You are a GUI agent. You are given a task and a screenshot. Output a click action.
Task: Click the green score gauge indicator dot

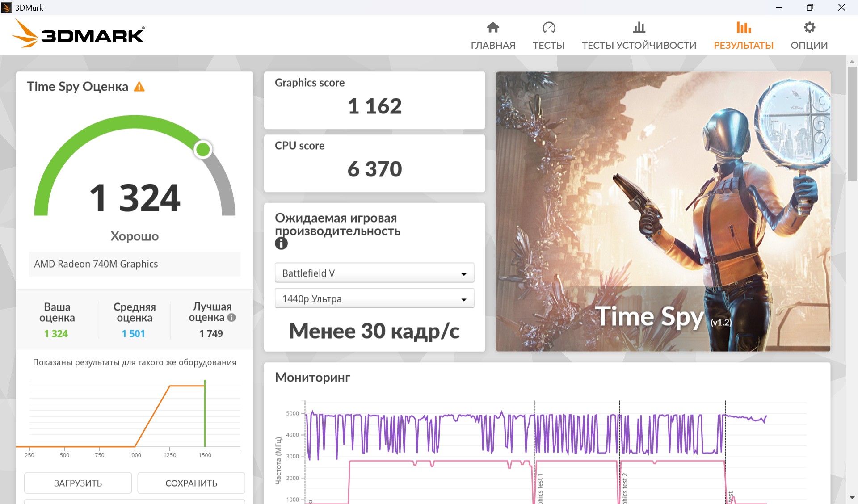point(203,150)
